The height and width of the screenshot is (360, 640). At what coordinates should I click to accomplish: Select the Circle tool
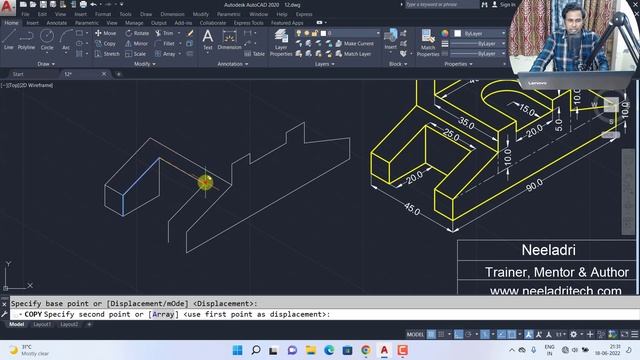47,40
